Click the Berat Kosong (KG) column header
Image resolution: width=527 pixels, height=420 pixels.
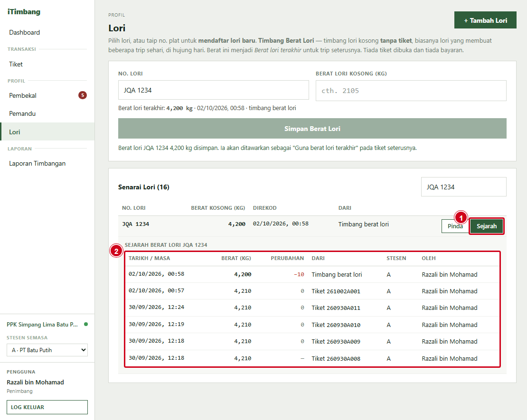pos(218,208)
